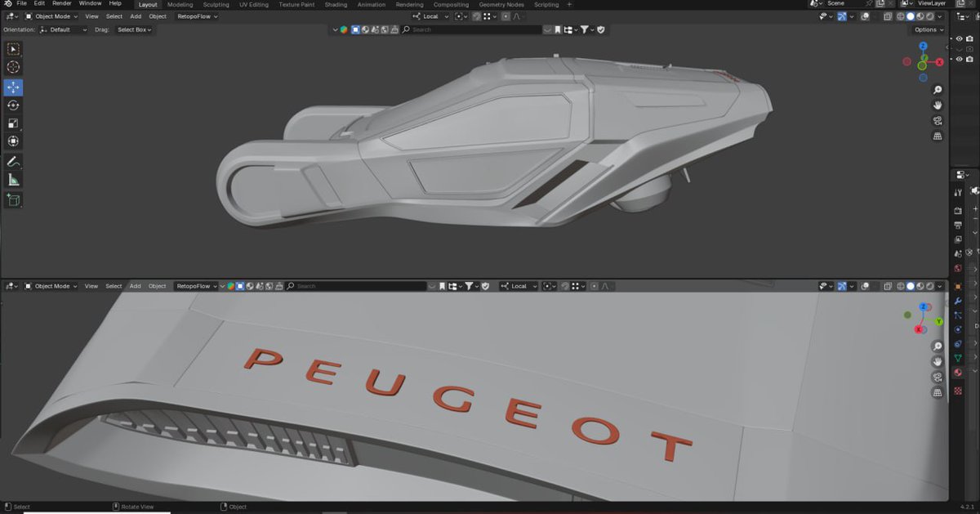The height and width of the screenshot is (514, 980).
Task: Open the Render menu
Action: (x=62, y=3)
